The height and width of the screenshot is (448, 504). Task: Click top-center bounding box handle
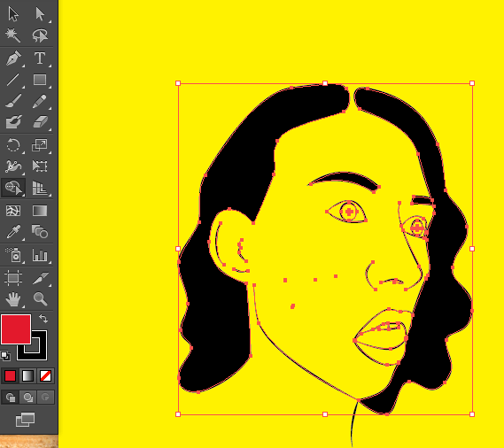325,83
